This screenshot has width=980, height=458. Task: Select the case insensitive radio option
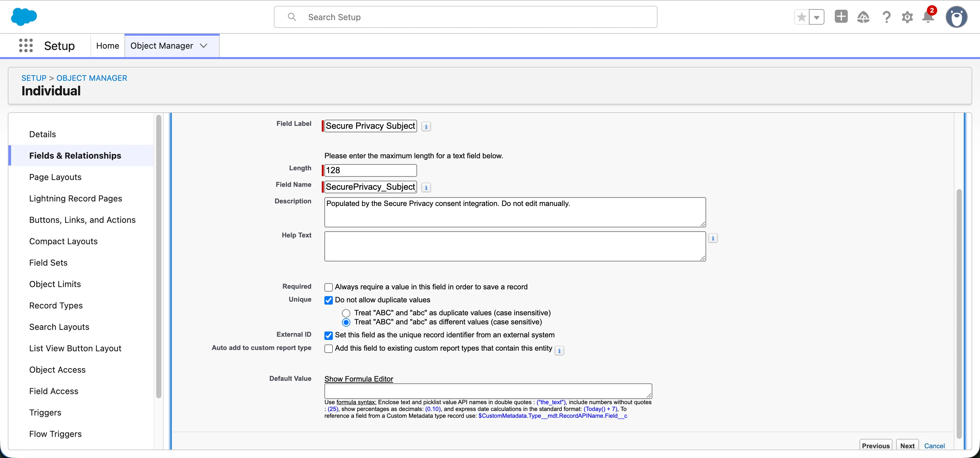346,313
